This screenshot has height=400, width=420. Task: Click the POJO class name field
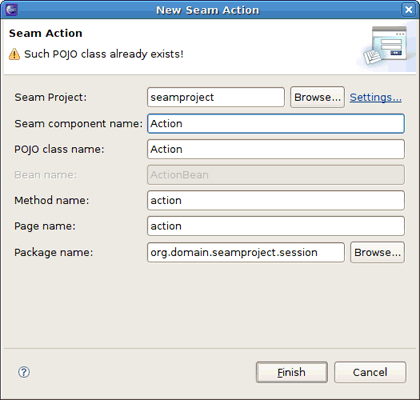(x=276, y=149)
